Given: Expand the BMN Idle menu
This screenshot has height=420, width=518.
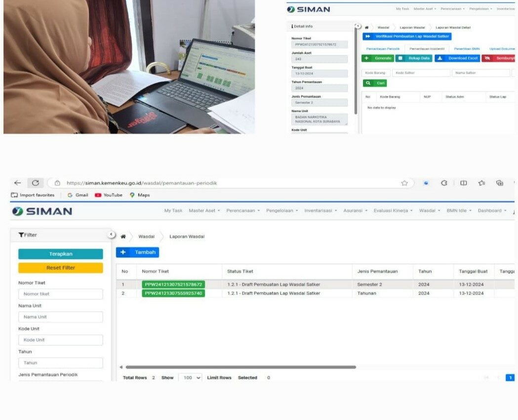Looking at the screenshot, I should coord(459,210).
